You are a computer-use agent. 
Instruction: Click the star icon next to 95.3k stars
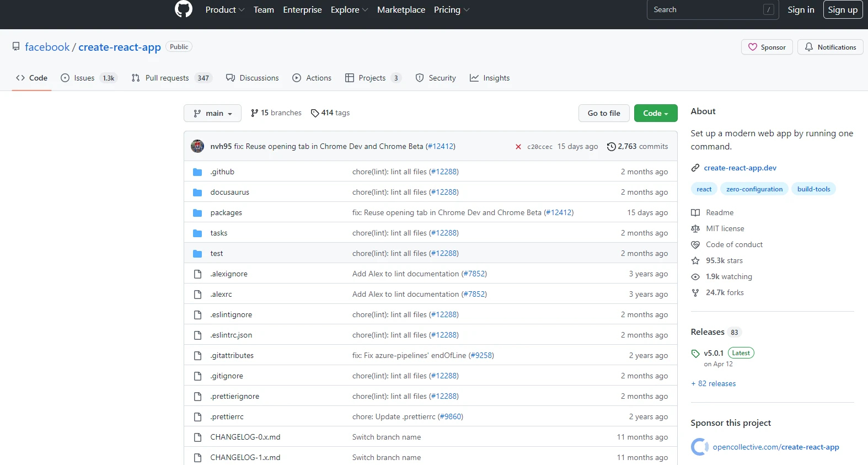695,260
